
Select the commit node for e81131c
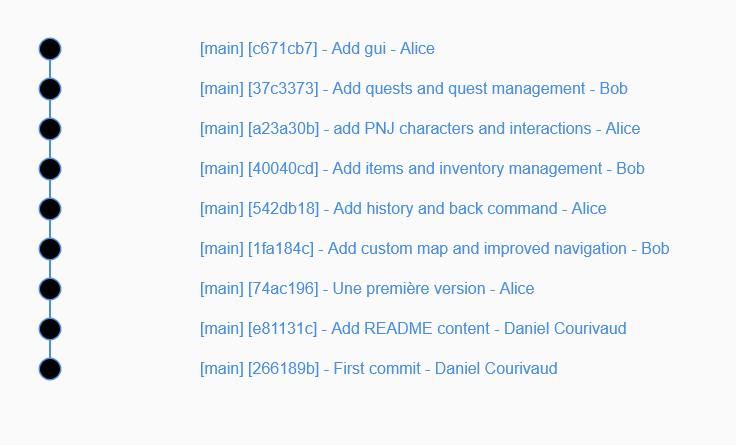50,329
